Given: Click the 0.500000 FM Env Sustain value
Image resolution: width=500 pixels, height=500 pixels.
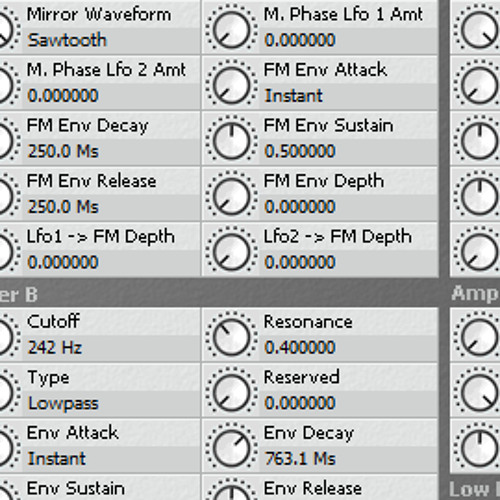Looking at the screenshot, I should pos(300,151).
